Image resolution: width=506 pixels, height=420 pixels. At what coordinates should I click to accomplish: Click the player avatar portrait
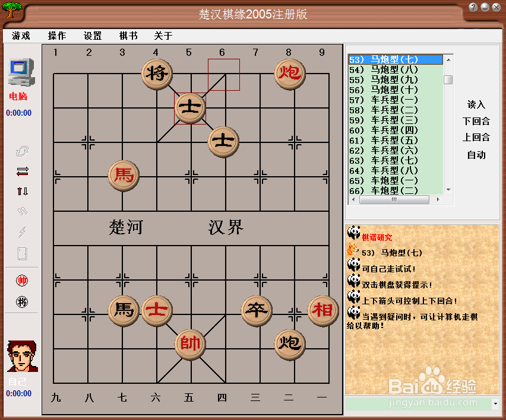pyautogui.click(x=22, y=356)
